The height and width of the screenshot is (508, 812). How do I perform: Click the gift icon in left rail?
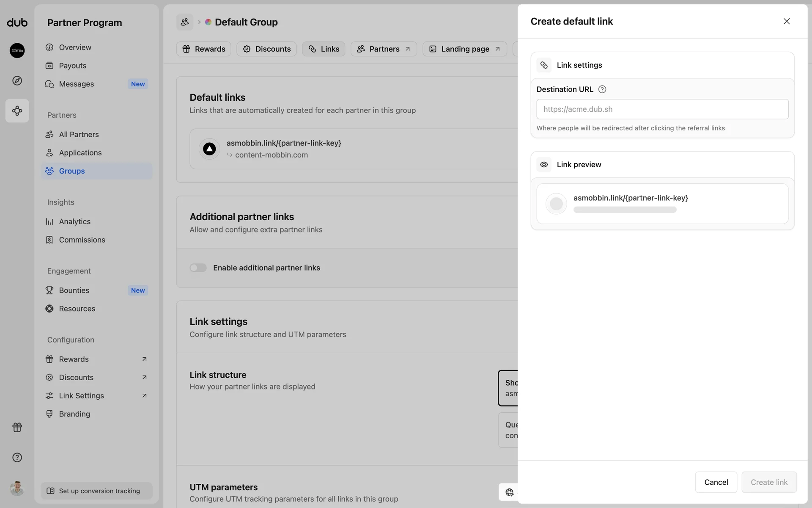(17, 427)
